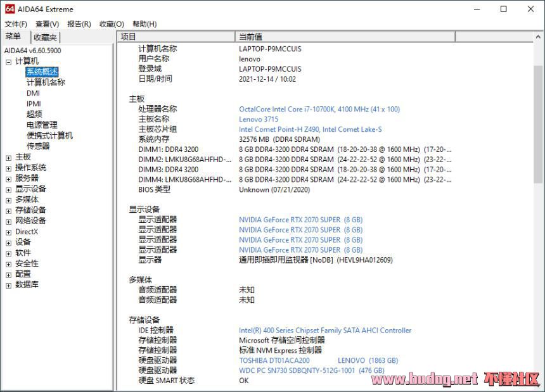Expand the DirectX tree node
Image resolution: width=545 pixels, height=392 pixels.
tap(8, 232)
